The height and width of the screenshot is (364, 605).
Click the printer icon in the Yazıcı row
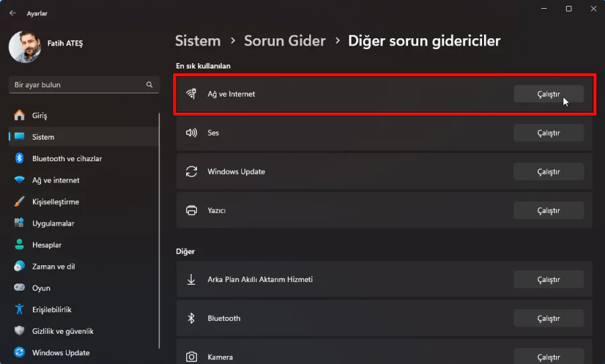click(x=192, y=210)
